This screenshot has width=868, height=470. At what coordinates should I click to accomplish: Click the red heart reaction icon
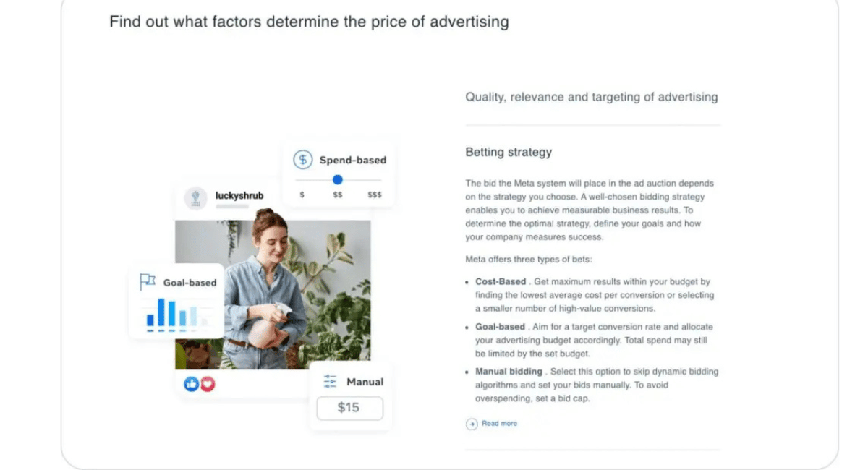tap(208, 384)
